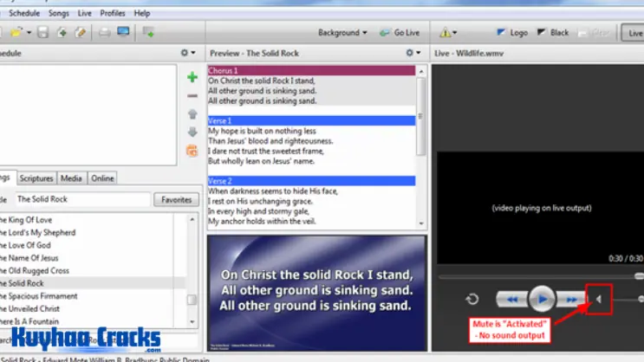Open the Preview panel gear options dropdown
The width and height of the screenshot is (644, 362).
pyautogui.click(x=414, y=53)
